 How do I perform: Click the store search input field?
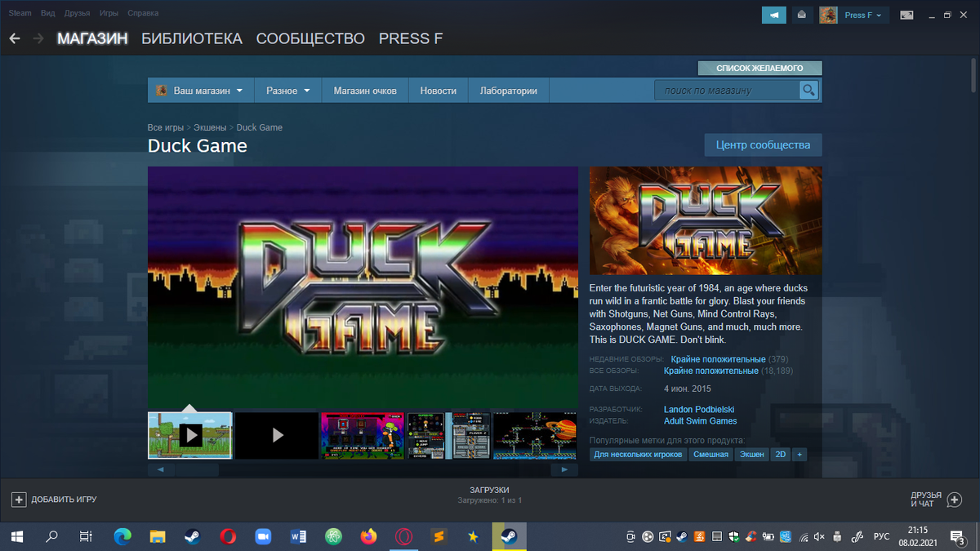point(726,90)
